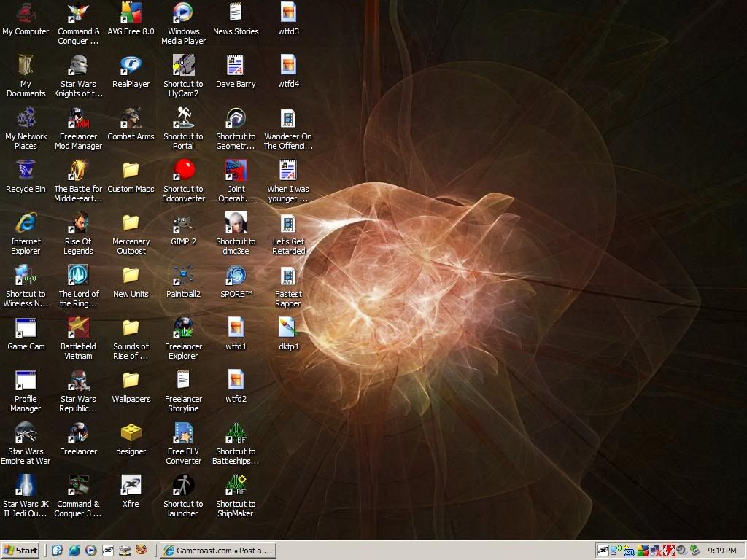This screenshot has height=560, width=747.
Task: Click the AVG icon in system tray
Action: pyautogui.click(x=643, y=551)
